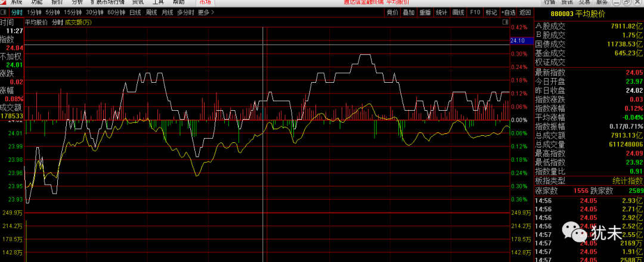Click the 成交额 value 178533 on the left

pyautogui.click(x=12, y=116)
